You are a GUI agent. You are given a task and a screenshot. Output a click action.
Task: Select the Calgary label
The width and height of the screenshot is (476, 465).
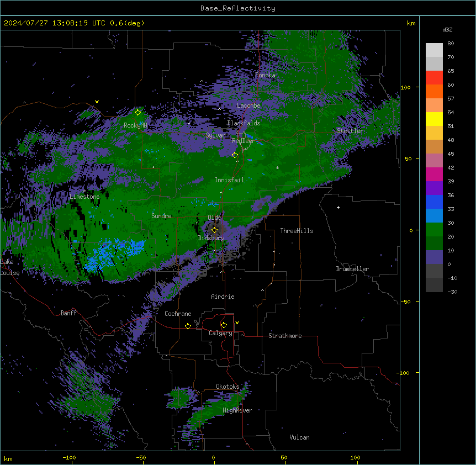tap(220, 333)
